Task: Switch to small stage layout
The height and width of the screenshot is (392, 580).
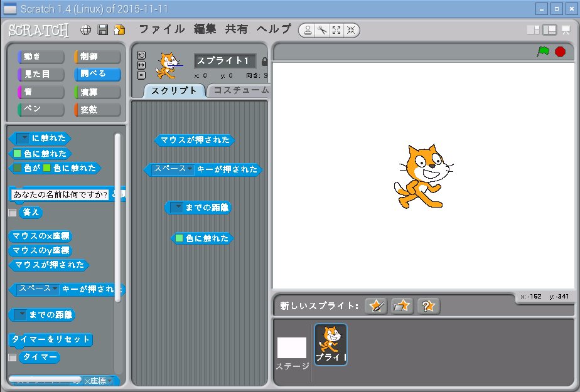Action: [533, 30]
